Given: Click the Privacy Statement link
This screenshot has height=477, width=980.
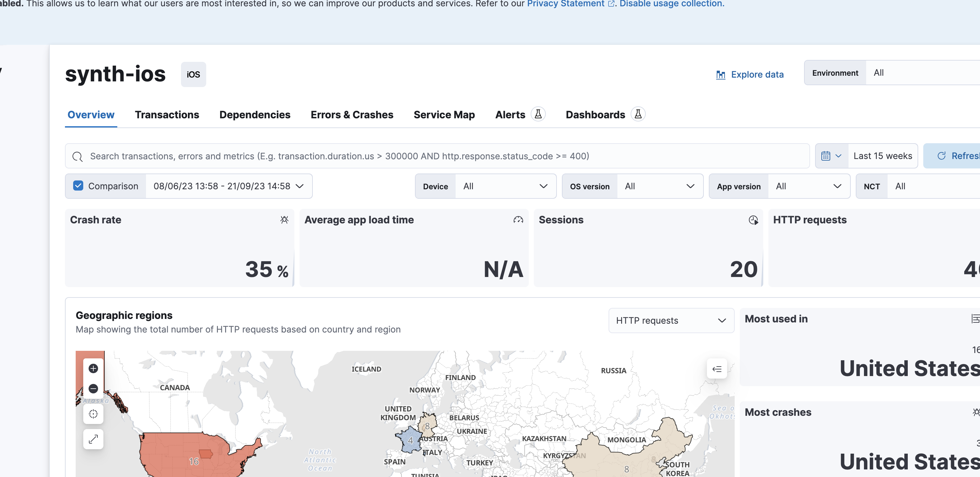Looking at the screenshot, I should [565, 4].
